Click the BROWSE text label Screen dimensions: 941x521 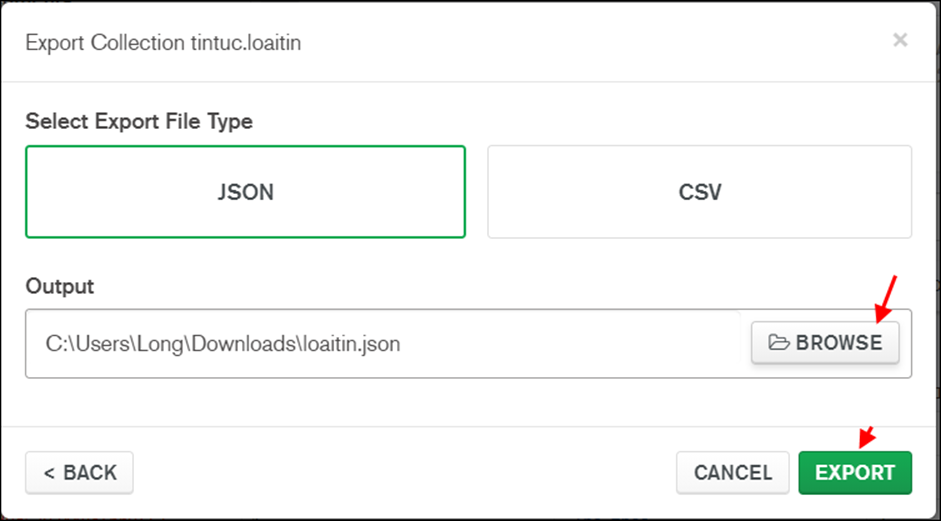click(839, 343)
